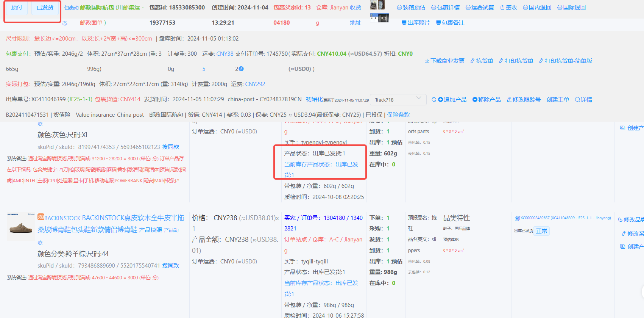644x318 pixels.
Task: Click the 移除产品 minus icon
Action: pyautogui.click(x=475, y=100)
